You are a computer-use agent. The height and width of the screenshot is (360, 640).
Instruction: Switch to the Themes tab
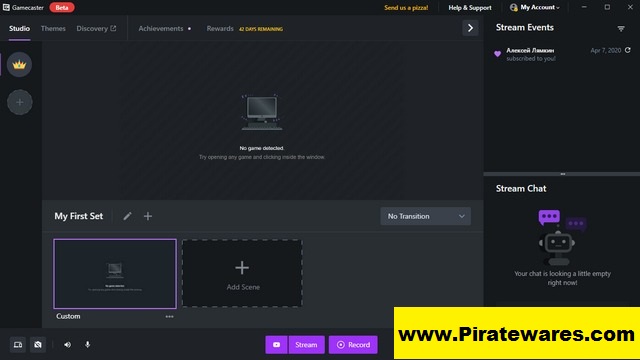coord(53,28)
